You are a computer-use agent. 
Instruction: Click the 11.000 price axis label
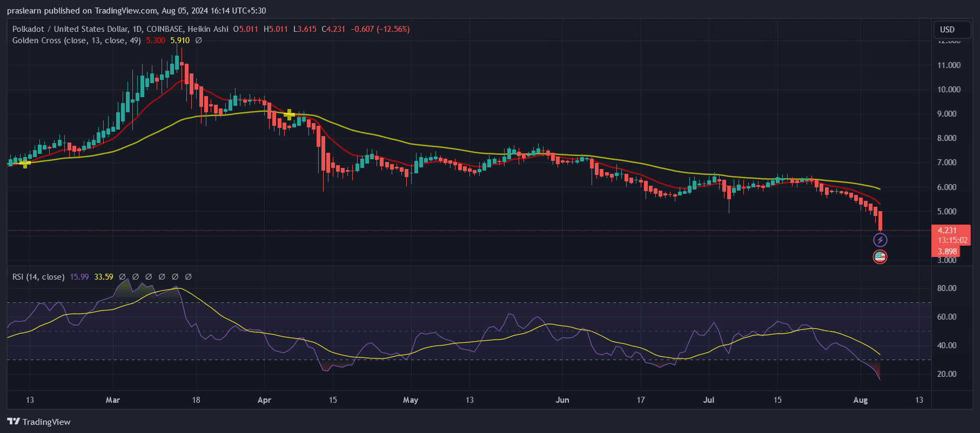click(x=949, y=65)
